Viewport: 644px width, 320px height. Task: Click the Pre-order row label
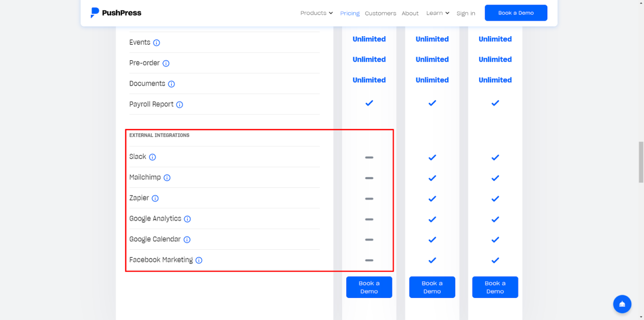point(144,63)
